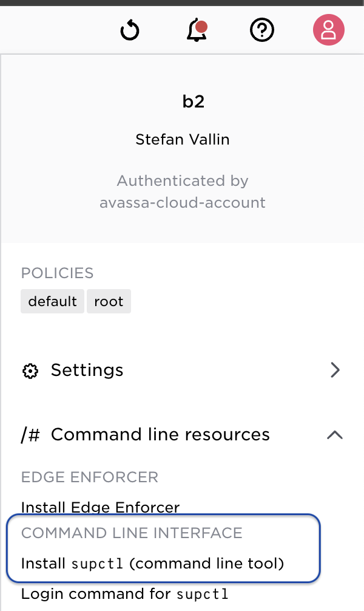
Task: Click the command line resources /# icon
Action: point(30,434)
